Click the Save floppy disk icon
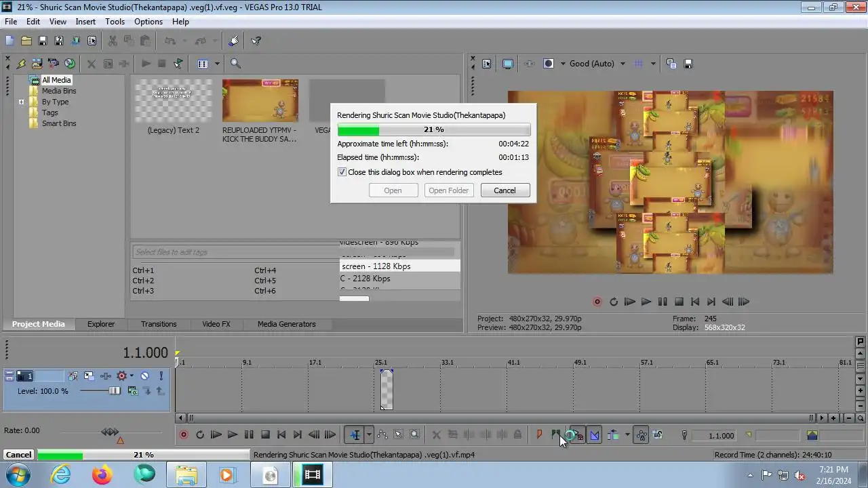This screenshot has width=868, height=488. 42,41
